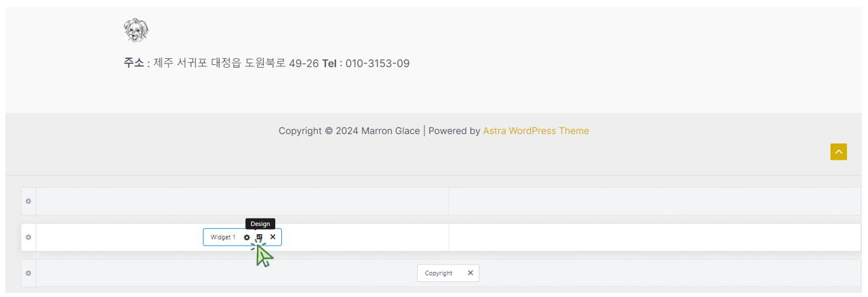This screenshot has height=297, width=868.
Task: Click the empty left column of top row
Action: pyautogui.click(x=242, y=202)
